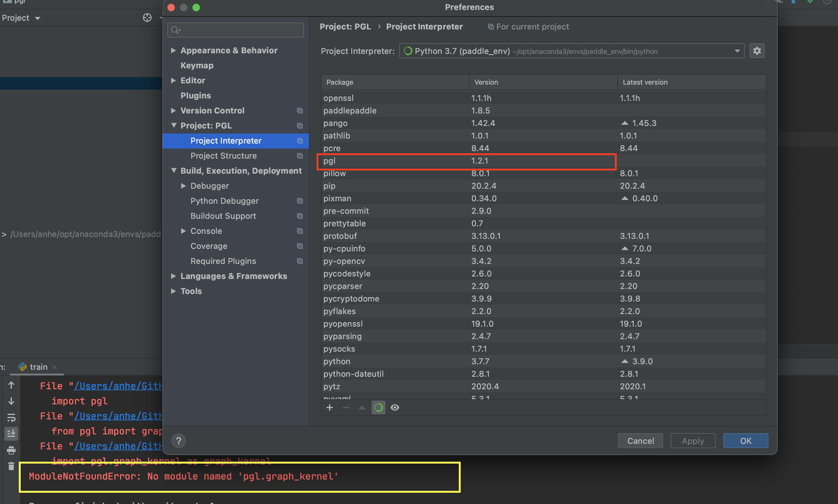Click the down arrow in Run panel
Image resolution: width=838 pixels, height=504 pixels.
[x=11, y=402]
